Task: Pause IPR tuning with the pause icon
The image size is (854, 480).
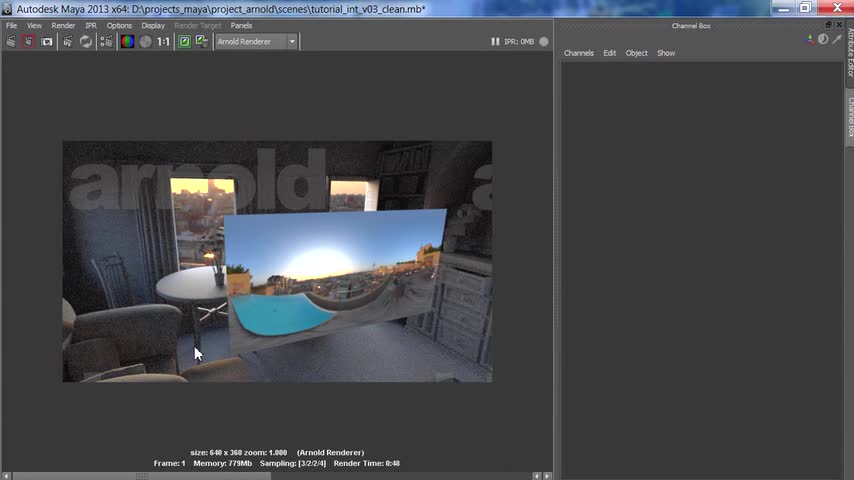Action: (x=495, y=41)
